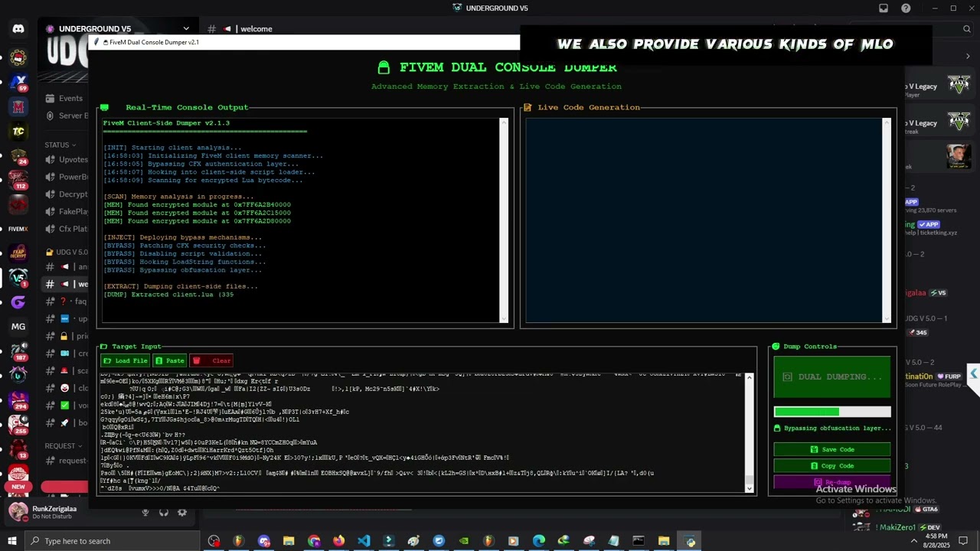
Task: Open Discord inbox icon in title bar
Action: (884, 8)
